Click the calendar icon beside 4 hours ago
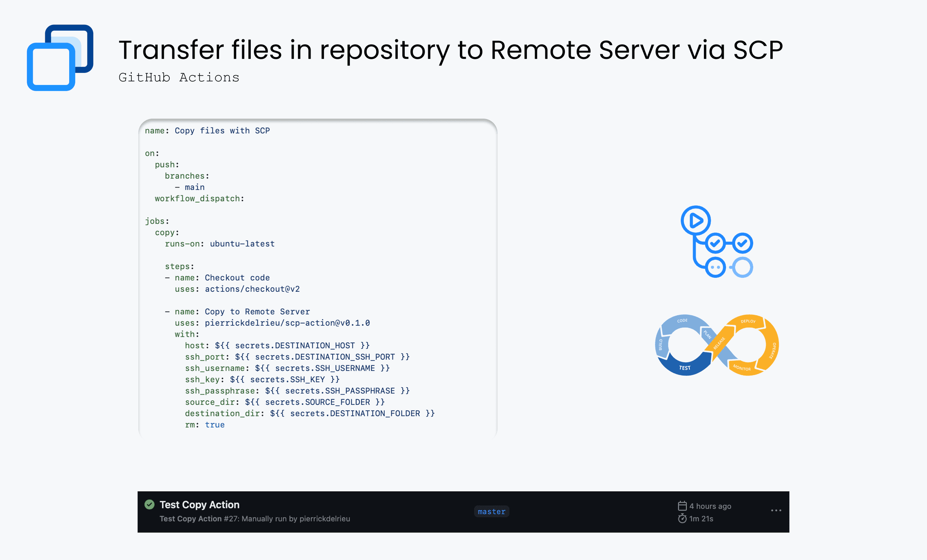927x560 pixels. pyautogui.click(x=682, y=506)
